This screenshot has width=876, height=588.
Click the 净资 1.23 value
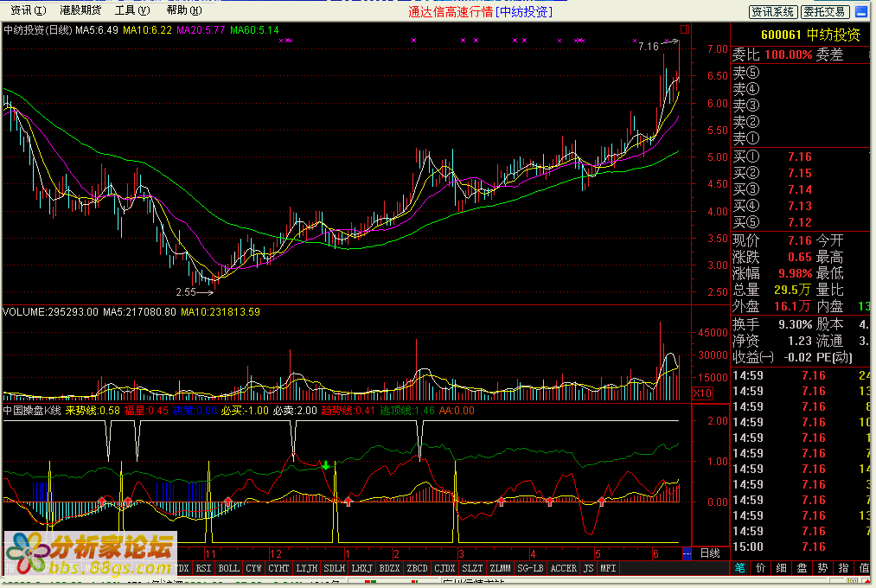tap(799, 341)
